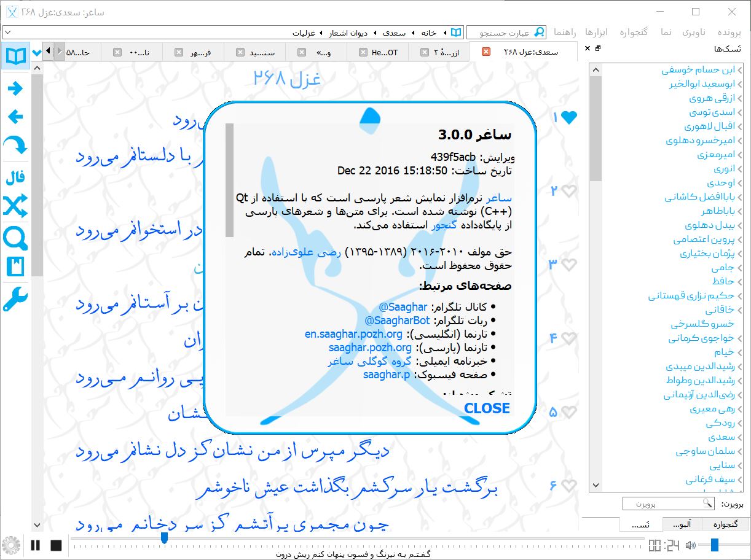Open settings with the wrench icon
This screenshot has width=751, height=560.
coord(15,299)
